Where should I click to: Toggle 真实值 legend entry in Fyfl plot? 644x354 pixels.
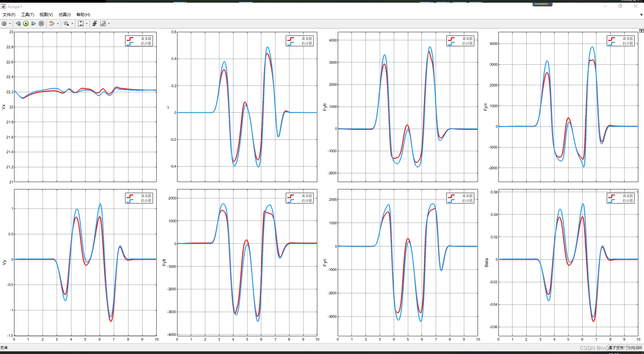click(307, 196)
